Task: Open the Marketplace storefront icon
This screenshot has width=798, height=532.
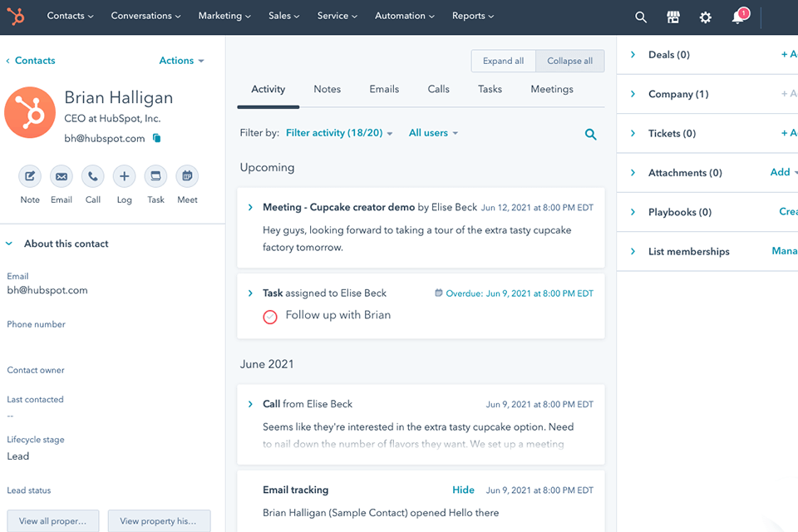Action: (672, 17)
